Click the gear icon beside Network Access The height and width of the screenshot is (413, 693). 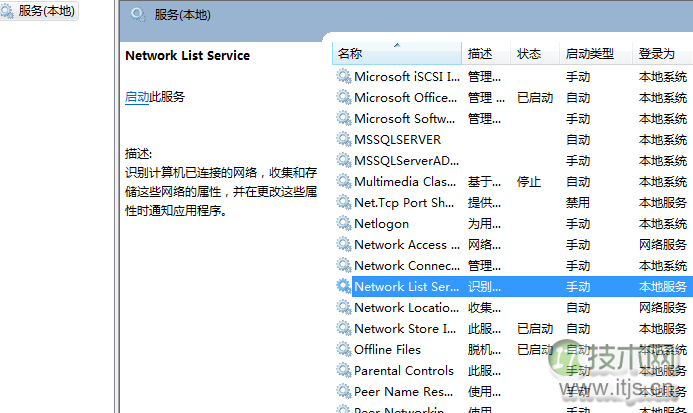click(x=343, y=245)
